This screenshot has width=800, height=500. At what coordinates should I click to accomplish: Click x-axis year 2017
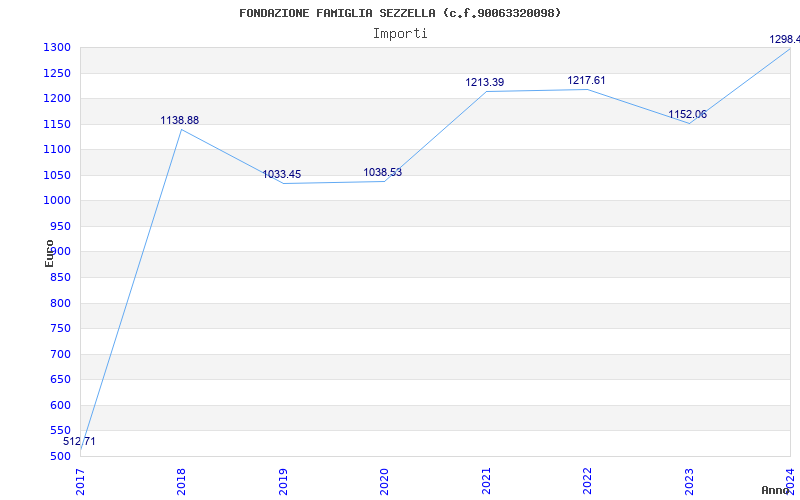click(x=80, y=482)
